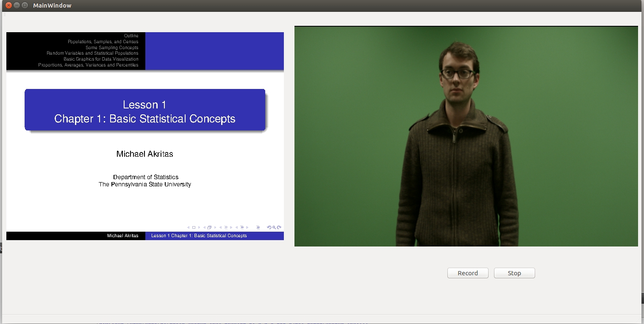Click the curved go-forward arrow icon
644x324 pixels.
point(279,227)
